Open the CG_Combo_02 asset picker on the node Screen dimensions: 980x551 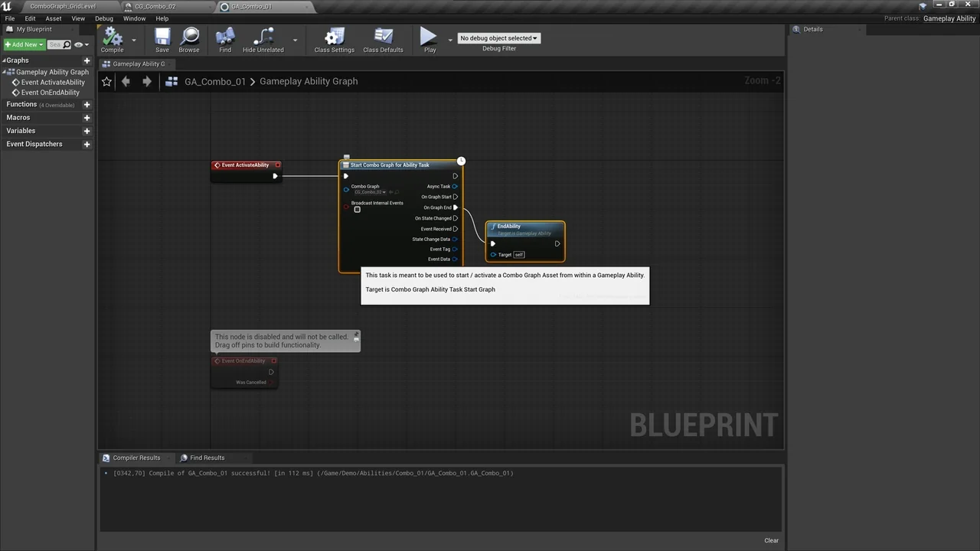click(x=371, y=191)
